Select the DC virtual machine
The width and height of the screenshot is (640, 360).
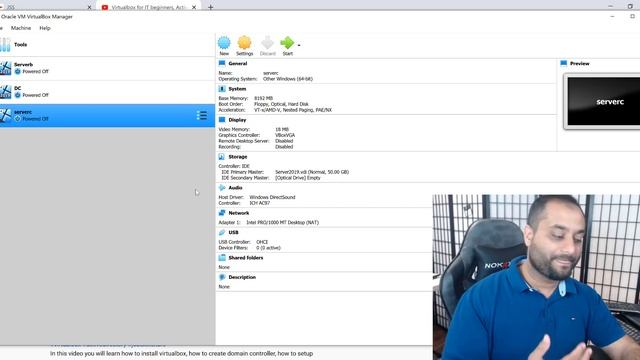pos(107,92)
